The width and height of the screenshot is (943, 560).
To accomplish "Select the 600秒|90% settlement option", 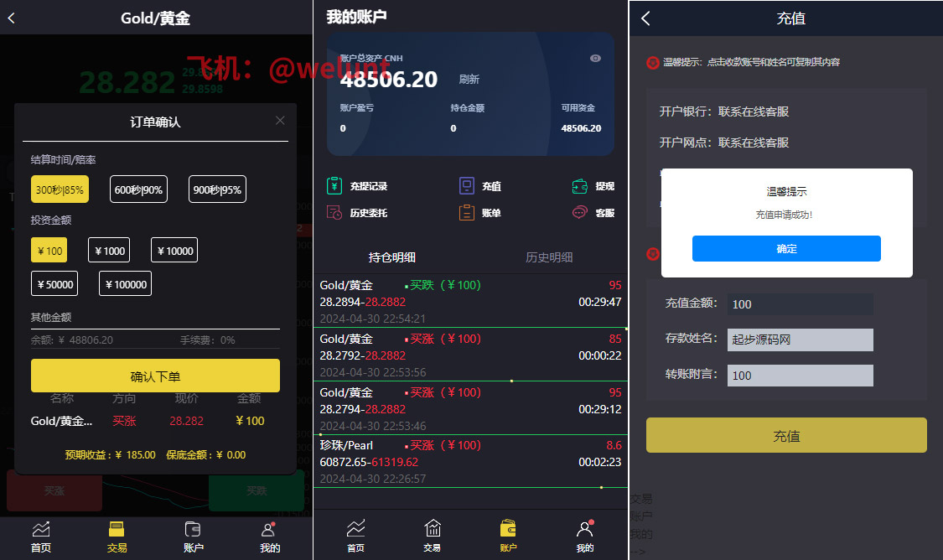I will coord(138,189).
